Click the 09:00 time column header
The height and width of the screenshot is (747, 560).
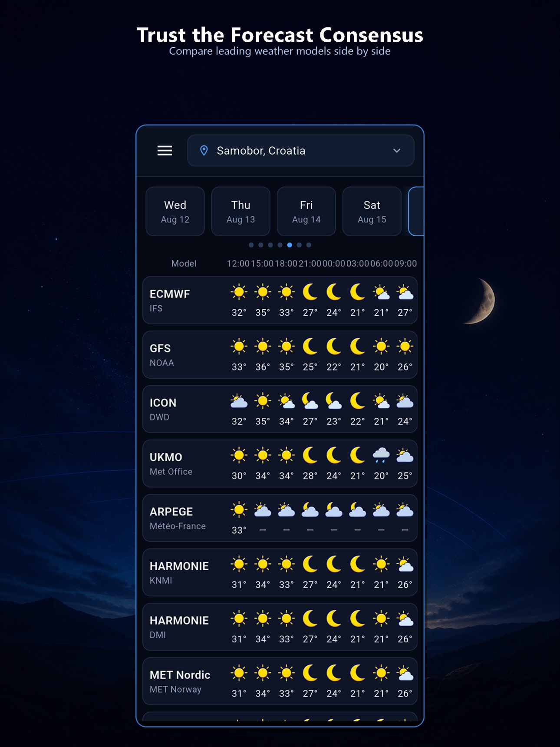tap(405, 264)
